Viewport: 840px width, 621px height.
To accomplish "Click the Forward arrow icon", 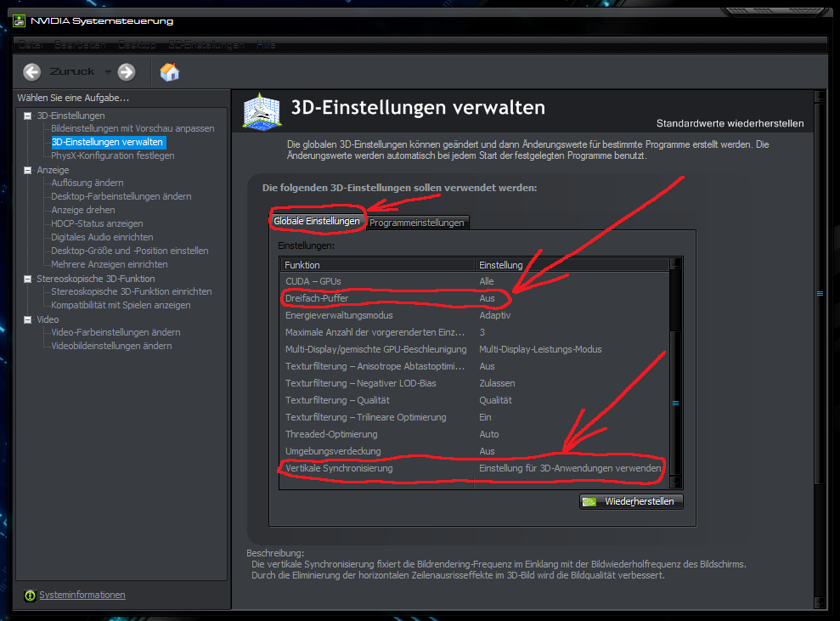I will pos(127,72).
